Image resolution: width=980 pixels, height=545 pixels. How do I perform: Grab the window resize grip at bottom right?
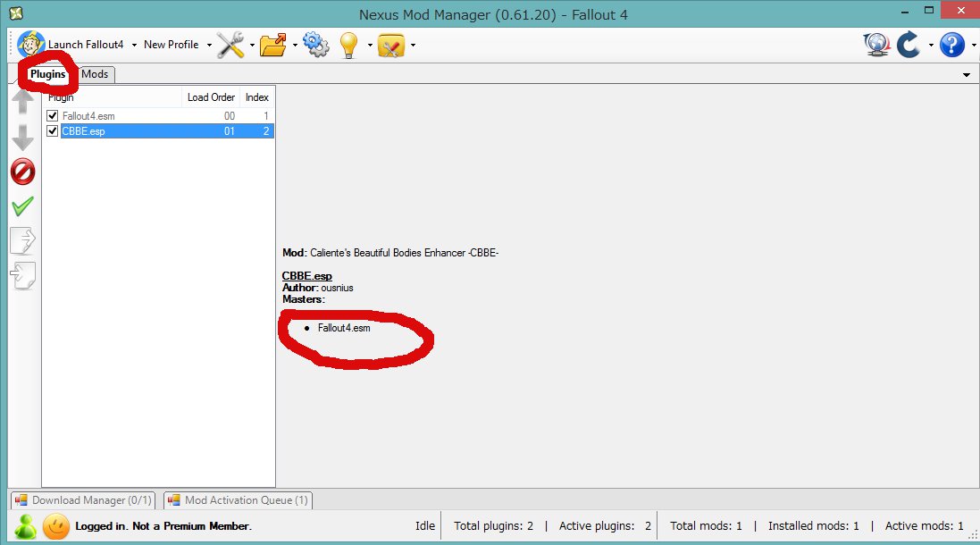coord(973,536)
